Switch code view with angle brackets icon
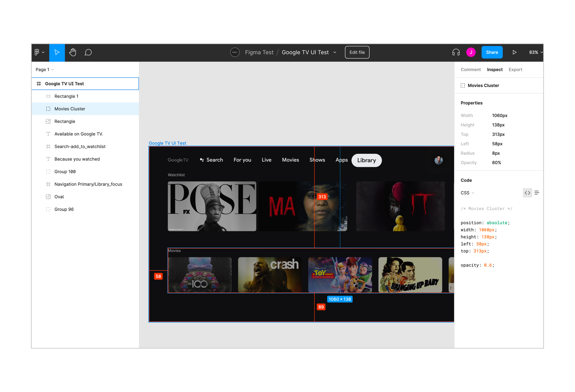 point(527,193)
